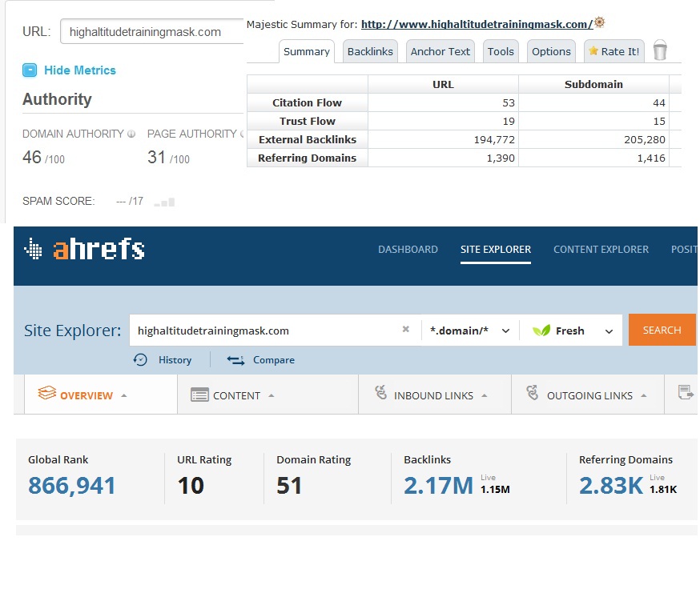This screenshot has height=589, width=700.
Task: Click the Compare link
Action: [274, 359]
